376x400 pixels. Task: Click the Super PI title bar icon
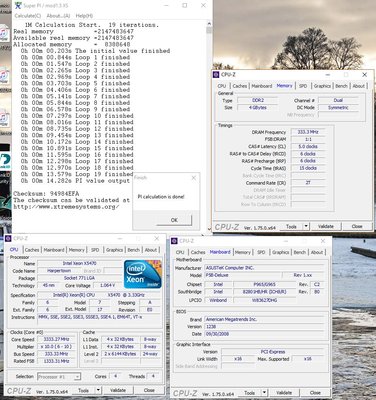point(18,5)
